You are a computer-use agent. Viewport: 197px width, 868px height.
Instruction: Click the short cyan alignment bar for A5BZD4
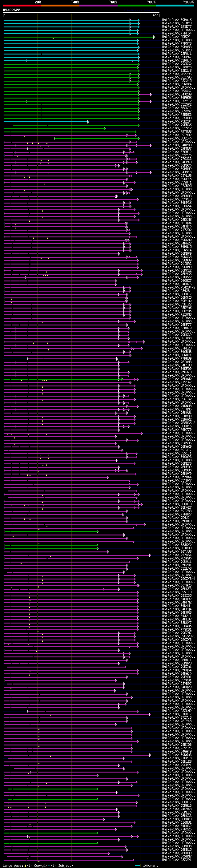46,122
